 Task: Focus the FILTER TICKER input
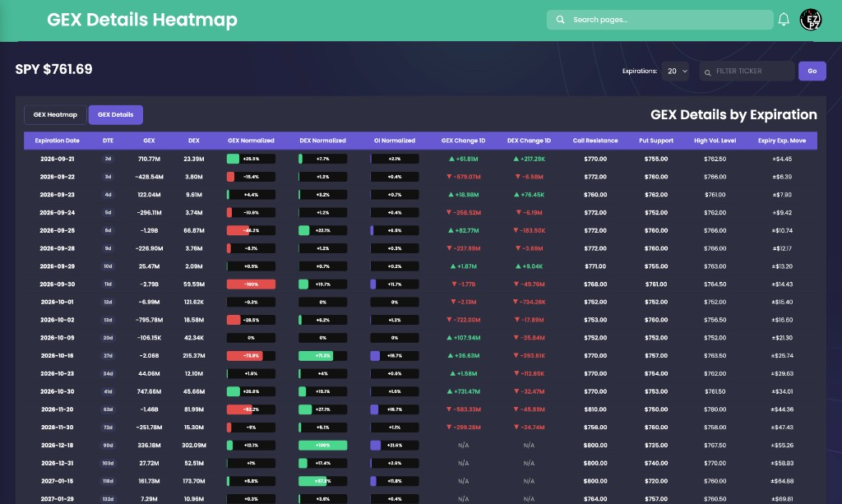[747, 71]
